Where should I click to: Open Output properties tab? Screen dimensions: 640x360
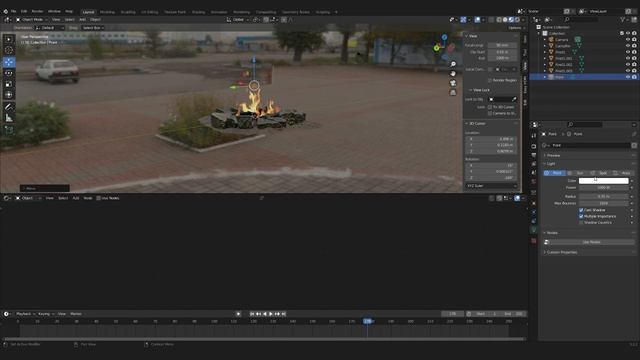(534, 155)
